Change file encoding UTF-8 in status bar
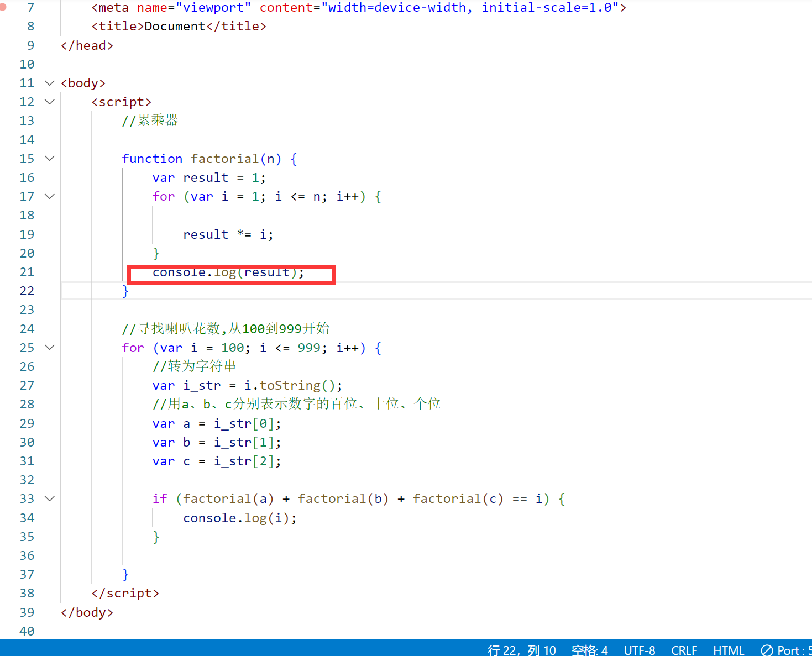 [x=640, y=650]
